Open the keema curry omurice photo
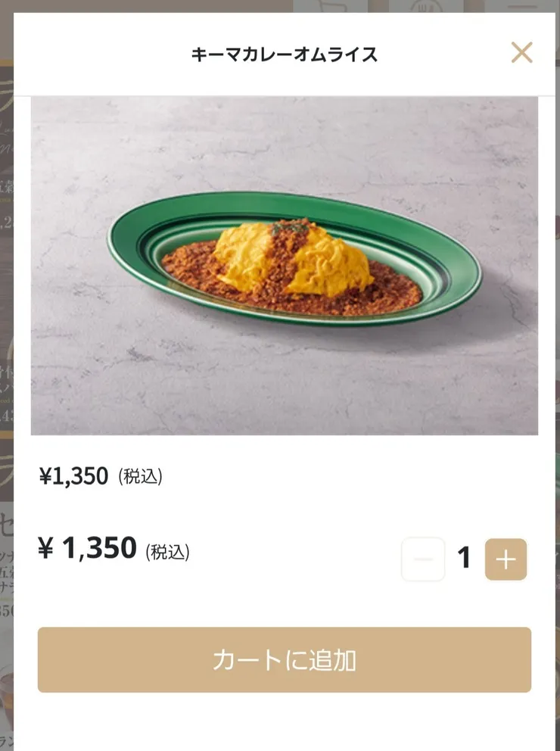The height and width of the screenshot is (751, 560). [285, 265]
